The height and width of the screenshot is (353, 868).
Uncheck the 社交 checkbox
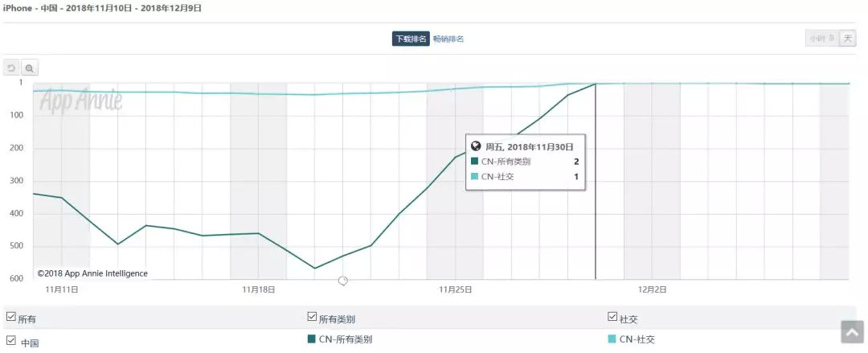612,318
